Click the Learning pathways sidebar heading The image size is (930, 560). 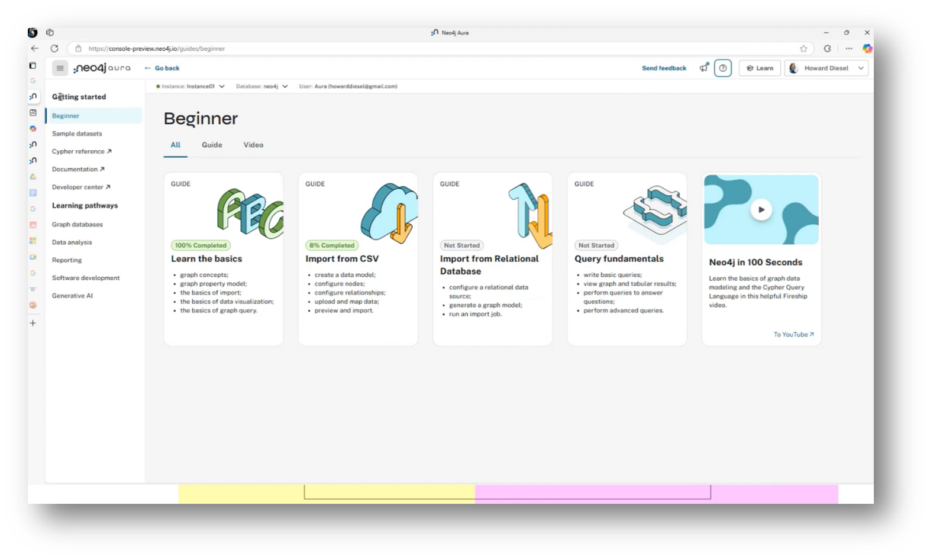pyautogui.click(x=85, y=206)
